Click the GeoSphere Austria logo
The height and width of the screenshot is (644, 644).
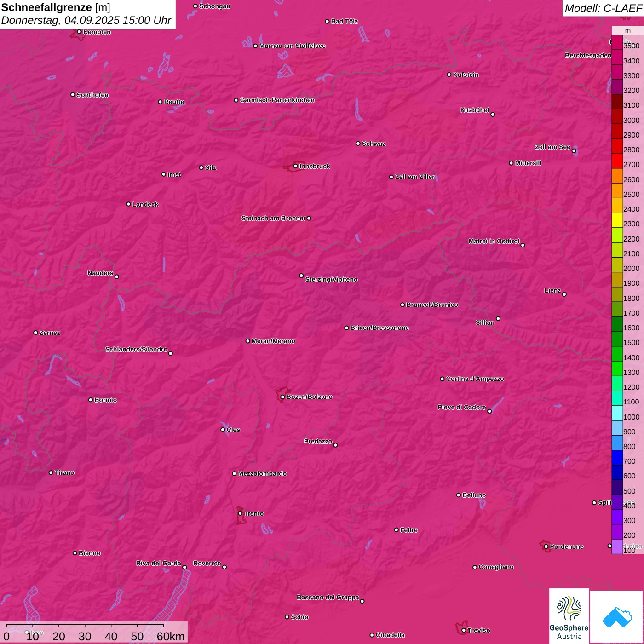[x=569, y=616]
